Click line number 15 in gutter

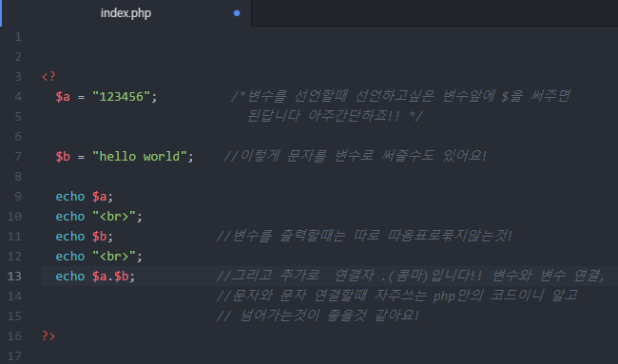point(14,316)
